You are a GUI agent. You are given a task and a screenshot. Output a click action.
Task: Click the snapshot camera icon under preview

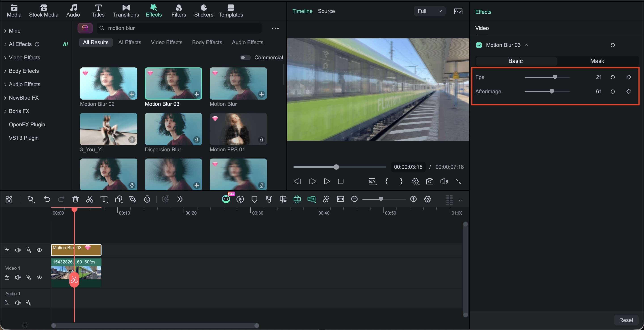click(x=430, y=181)
